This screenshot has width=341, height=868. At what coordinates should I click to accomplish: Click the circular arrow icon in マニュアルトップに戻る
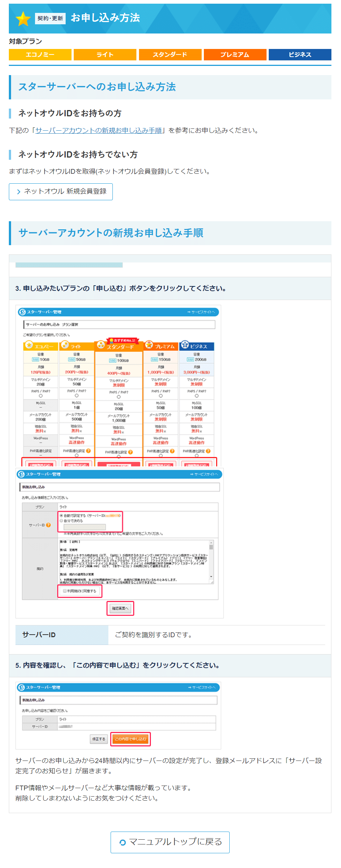coord(123,843)
